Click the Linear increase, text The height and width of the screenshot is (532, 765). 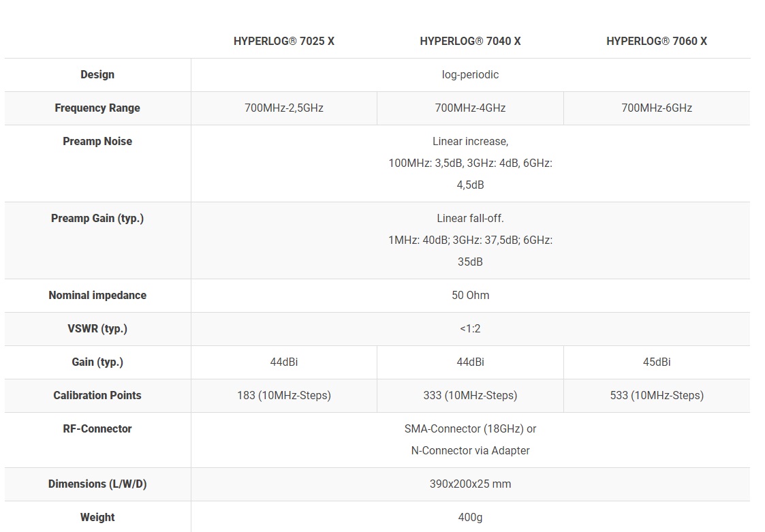470,141
